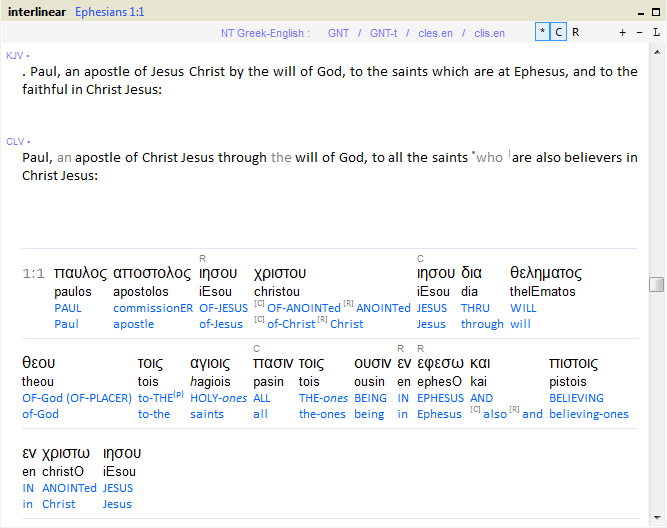Image resolution: width=667 pixels, height=528 pixels.
Task: Minimize the interlinear panel
Action: tap(641, 11)
